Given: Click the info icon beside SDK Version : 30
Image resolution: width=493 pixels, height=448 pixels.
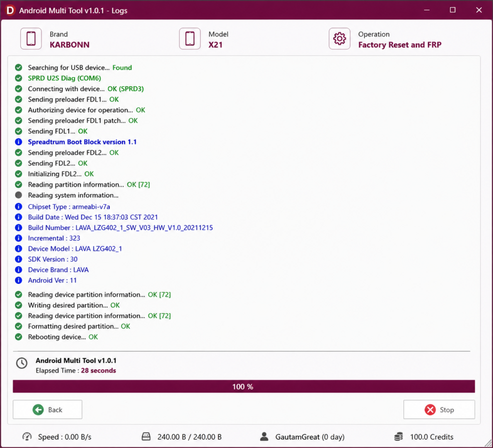Looking at the screenshot, I should click(x=19, y=259).
